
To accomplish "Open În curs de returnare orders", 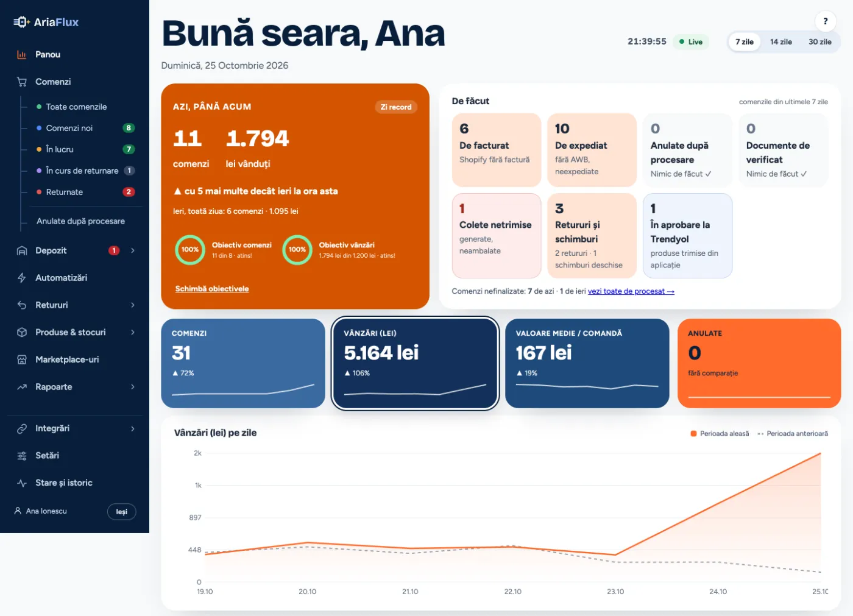I will [x=85, y=171].
